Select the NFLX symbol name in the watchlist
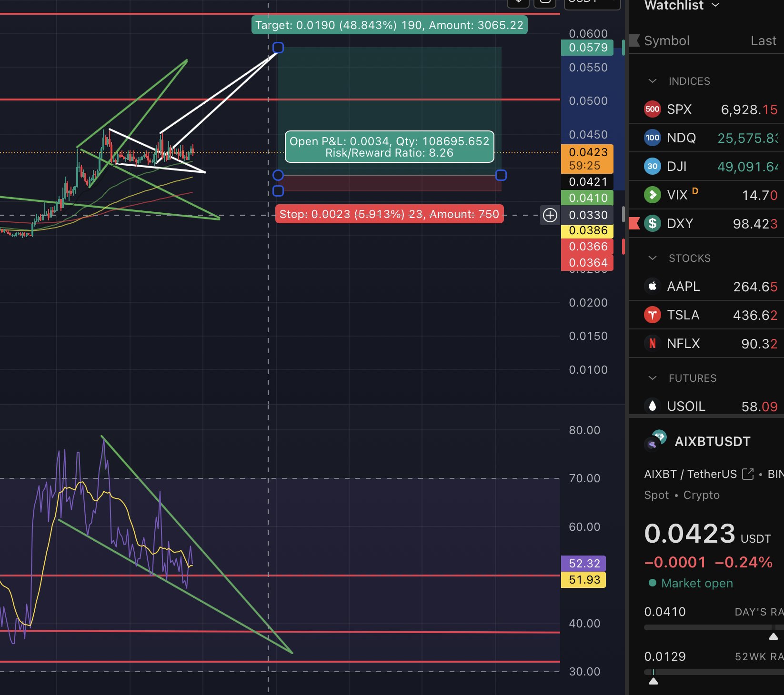 [x=683, y=344]
